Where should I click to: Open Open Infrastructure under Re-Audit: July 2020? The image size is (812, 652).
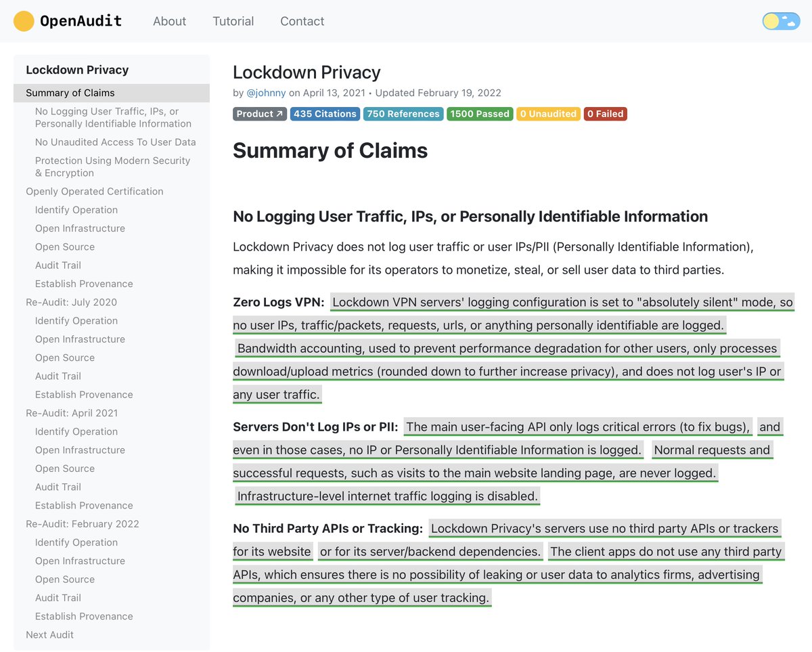[80, 339]
